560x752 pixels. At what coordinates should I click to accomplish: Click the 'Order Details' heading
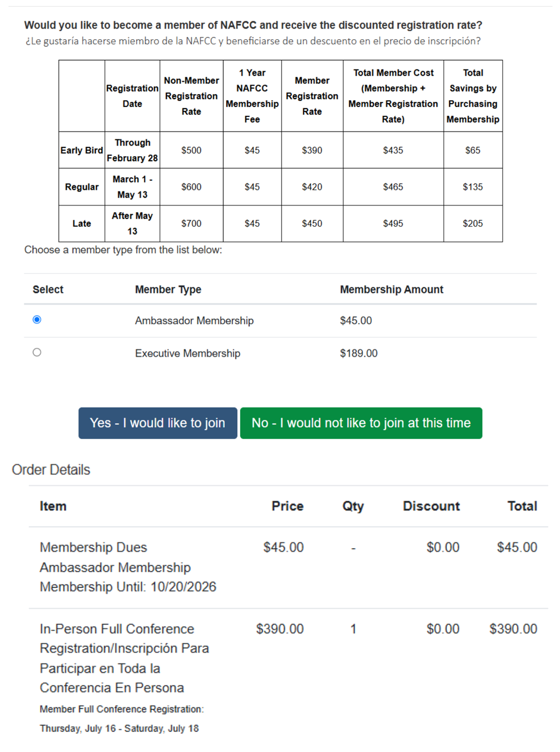51,470
